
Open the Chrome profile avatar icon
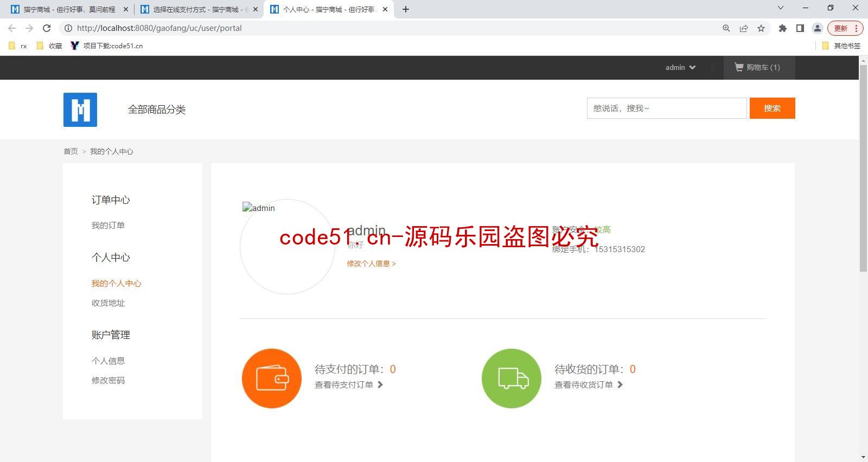(x=818, y=28)
